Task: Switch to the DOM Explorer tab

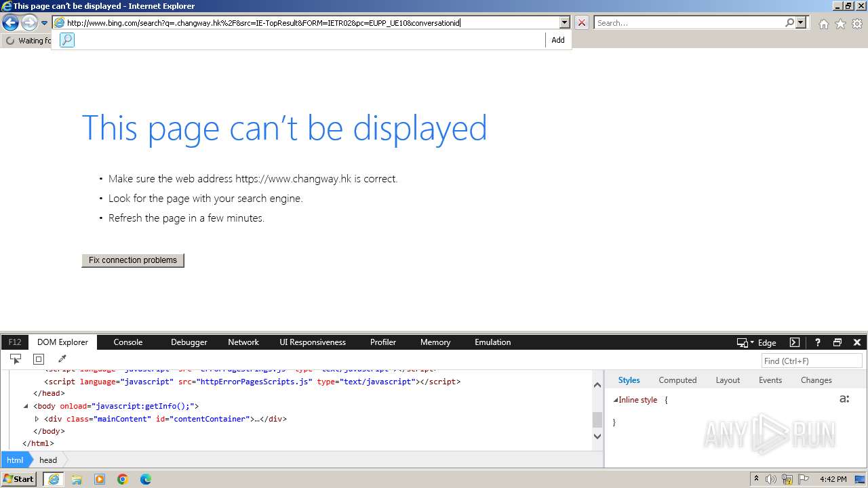Action: [x=62, y=342]
